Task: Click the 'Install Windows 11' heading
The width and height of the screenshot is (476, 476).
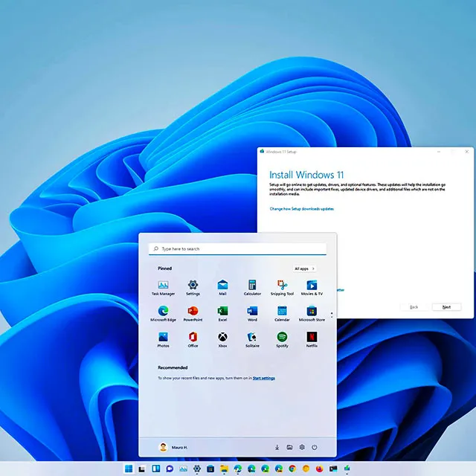Action: pyautogui.click(x=306, y=175)
